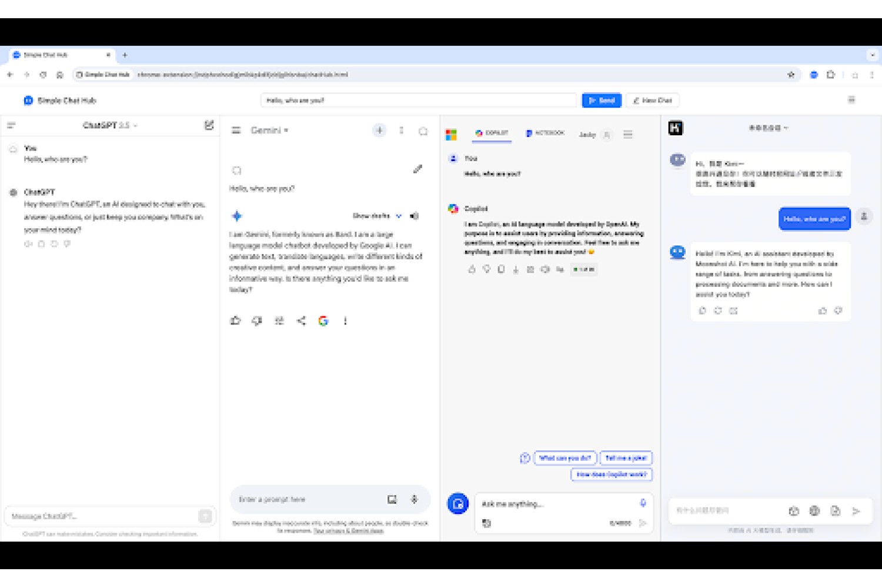This screenshot has width=882, height=588.
Task: Switch to the Notebook tab
Action: coord(545,133)
